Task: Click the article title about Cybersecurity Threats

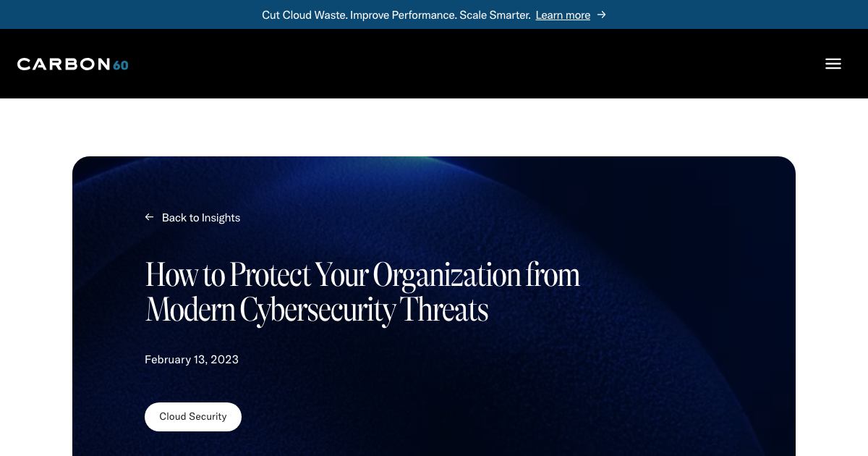Action: (362, 292)
